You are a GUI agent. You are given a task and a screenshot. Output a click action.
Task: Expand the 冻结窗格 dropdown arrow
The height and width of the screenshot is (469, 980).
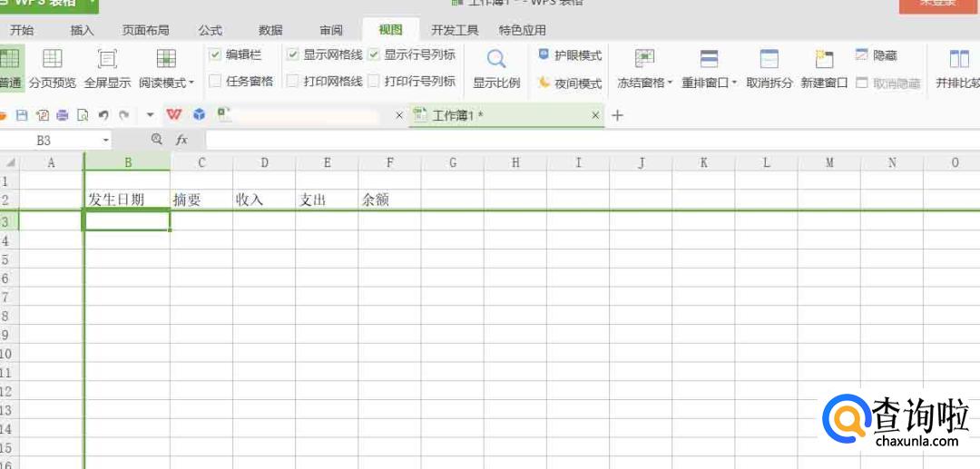[x=670, y=83]
